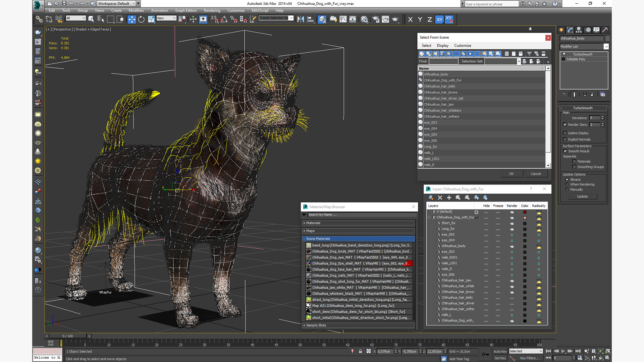This screenshot has height=362, width=644.
Task: Select Manually update option
Action: tap(567, 189)
